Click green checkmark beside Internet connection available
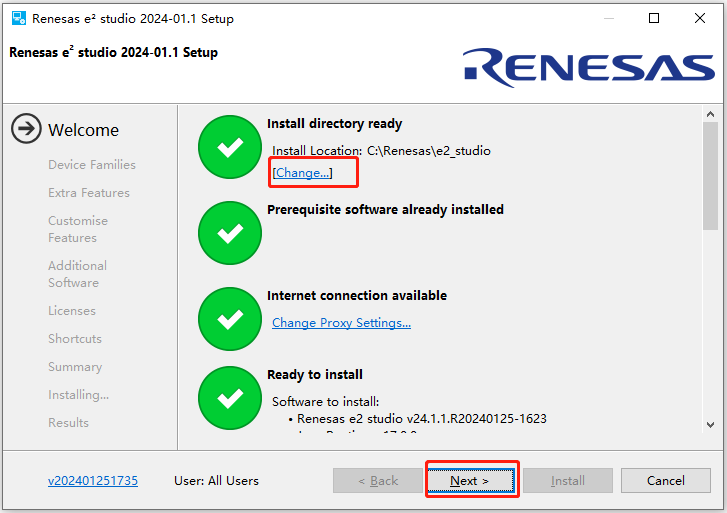 click(230, 318)
